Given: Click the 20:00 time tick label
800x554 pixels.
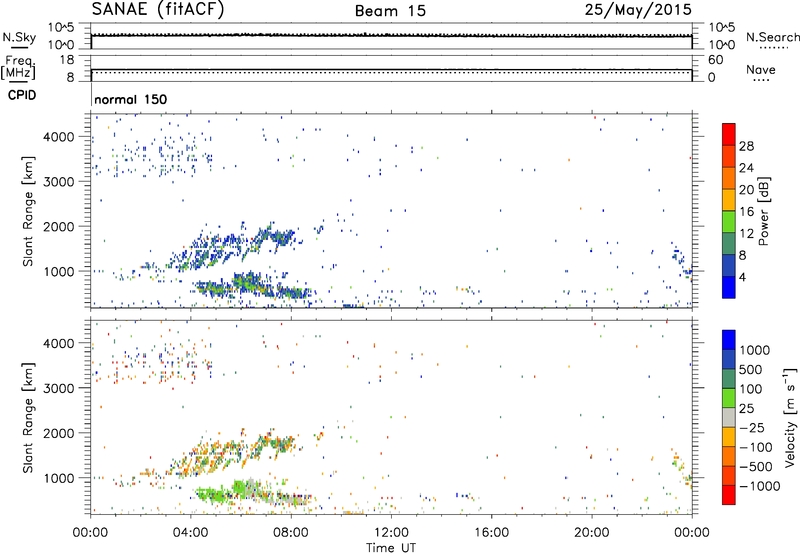Looking at the screenshot, I should point(591,533).
